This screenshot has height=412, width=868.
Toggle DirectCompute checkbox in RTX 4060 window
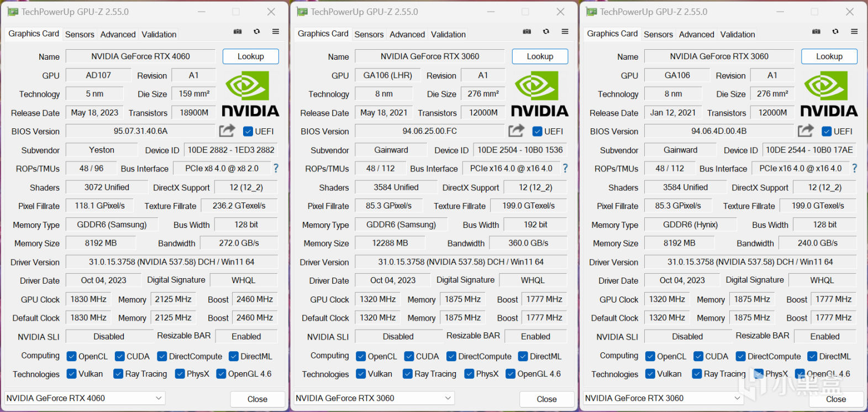162,357
